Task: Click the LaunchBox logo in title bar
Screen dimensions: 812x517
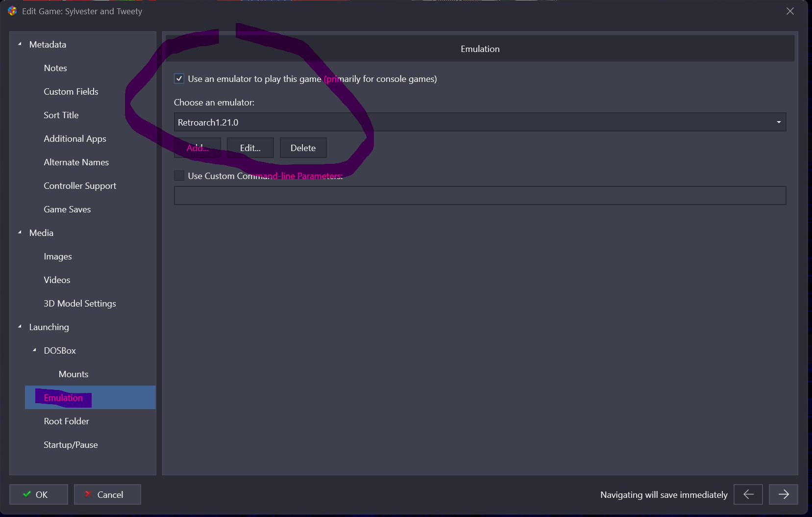Action: [12, 11]
